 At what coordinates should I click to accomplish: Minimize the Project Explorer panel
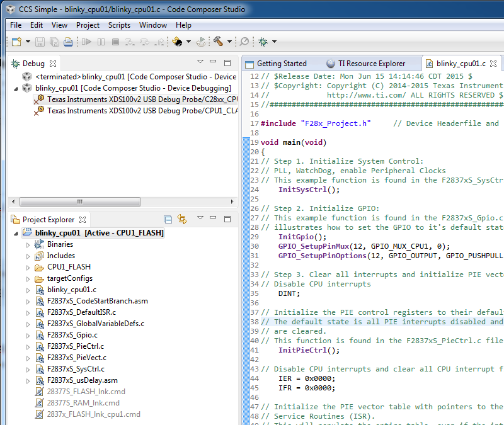coord(213,217)
